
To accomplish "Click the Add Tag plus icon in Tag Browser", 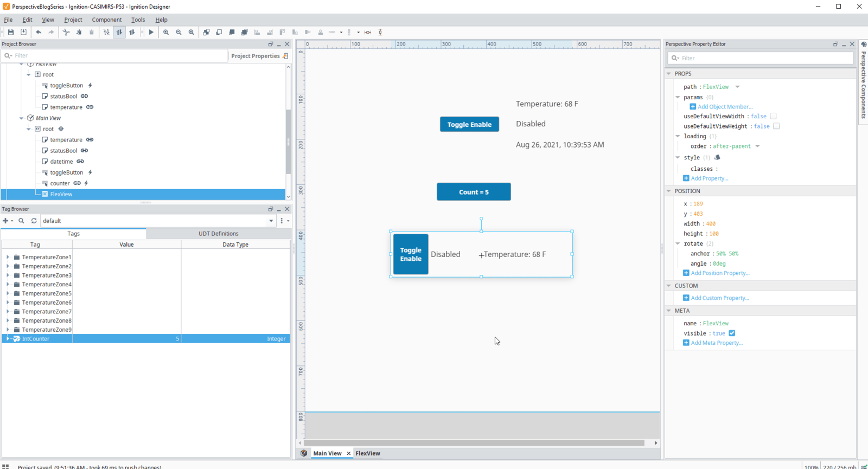I will click(5, 221).
